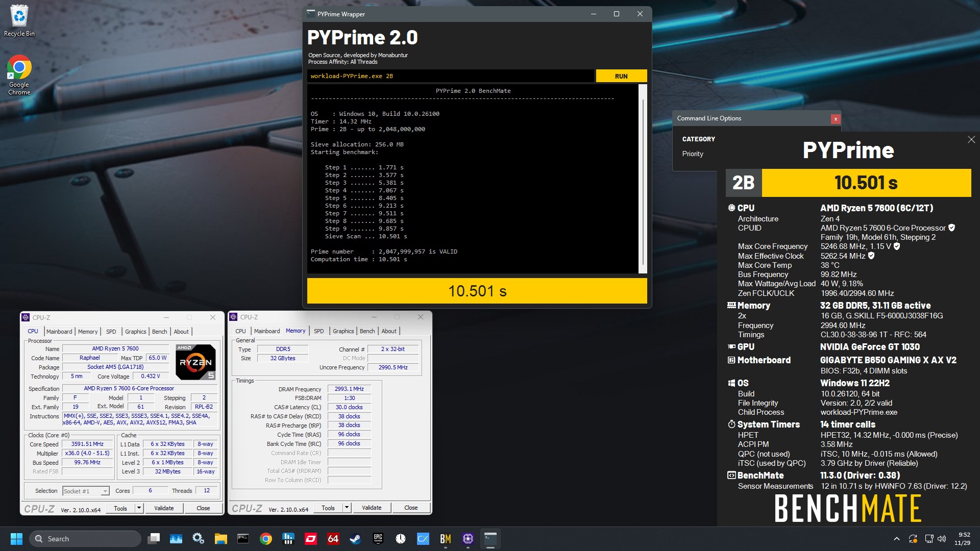980x551 pixels.
Task: Open the settings gear app in taskbar
Action: [x=198, y=539]
